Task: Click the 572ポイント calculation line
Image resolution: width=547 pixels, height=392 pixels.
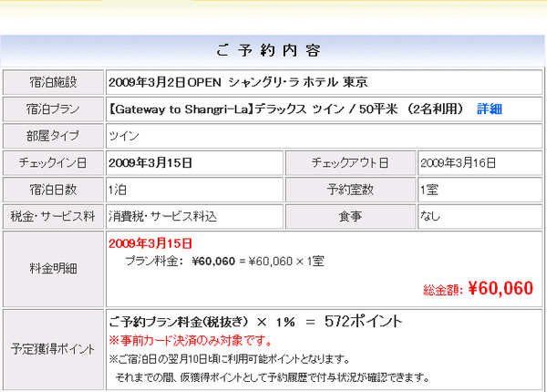Action: pyautogui.click(x=255, y=322)
